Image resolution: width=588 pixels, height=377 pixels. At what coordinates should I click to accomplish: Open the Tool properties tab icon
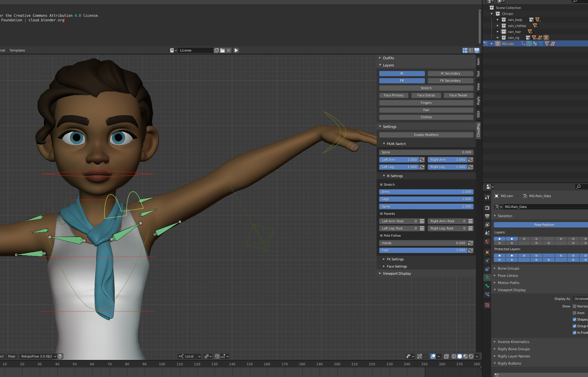(x=487, y=197)
